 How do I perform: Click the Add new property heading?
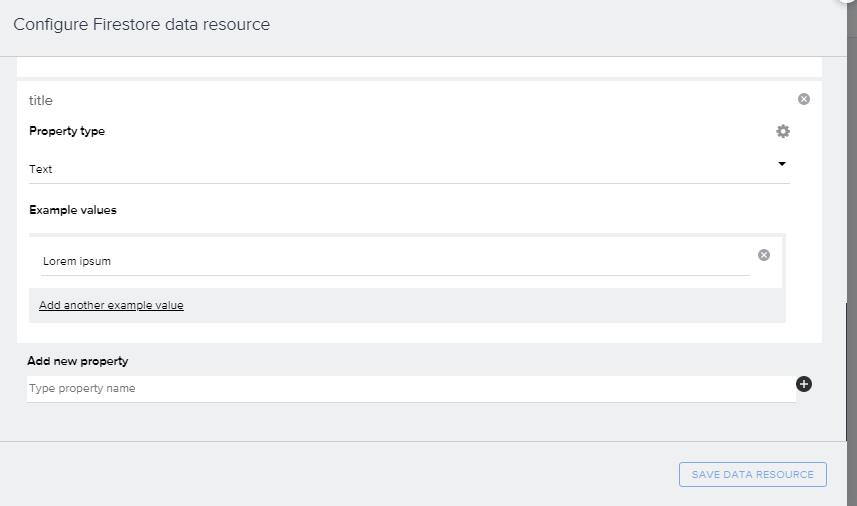(78, 361)
